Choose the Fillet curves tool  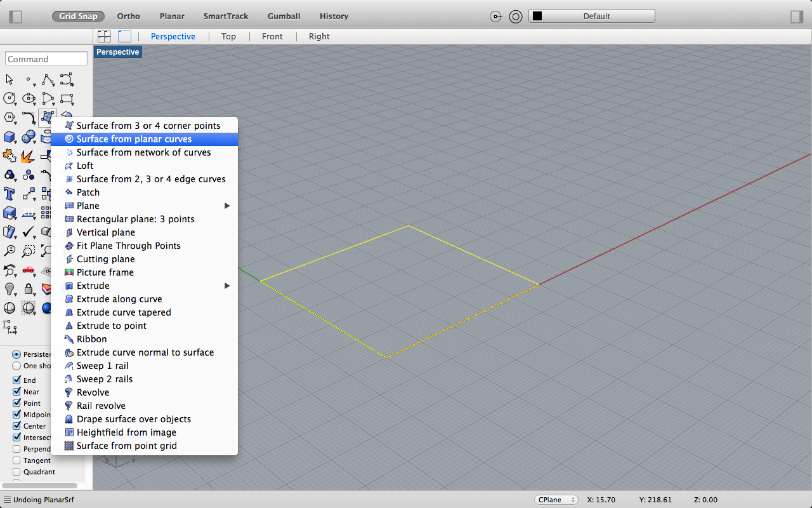pyautogui.click(x=29, y=117)
